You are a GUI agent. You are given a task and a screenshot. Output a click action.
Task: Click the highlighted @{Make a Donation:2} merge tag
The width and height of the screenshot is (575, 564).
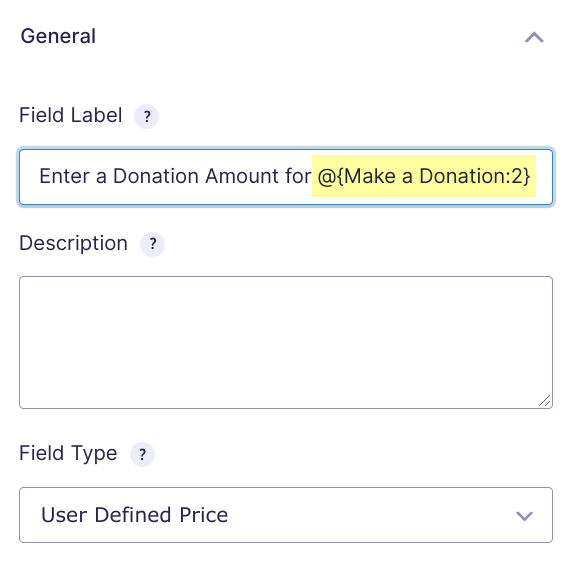coord(424,176)
